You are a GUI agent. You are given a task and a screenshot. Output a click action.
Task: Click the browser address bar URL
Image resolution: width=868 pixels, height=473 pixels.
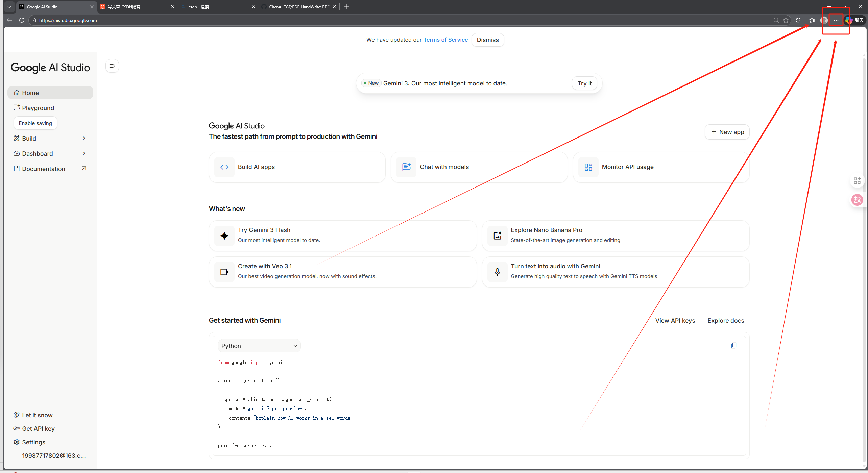pyautogui.click(x=68, y=20)
